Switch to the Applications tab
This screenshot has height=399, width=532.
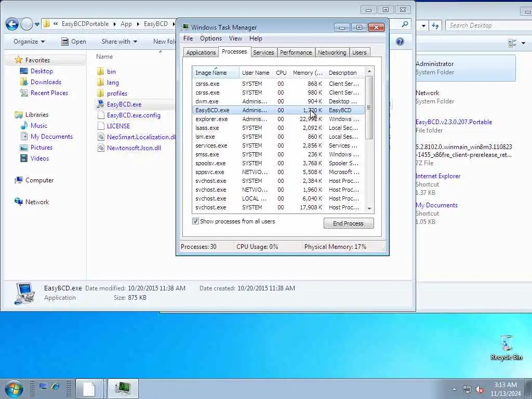[201, 52]
